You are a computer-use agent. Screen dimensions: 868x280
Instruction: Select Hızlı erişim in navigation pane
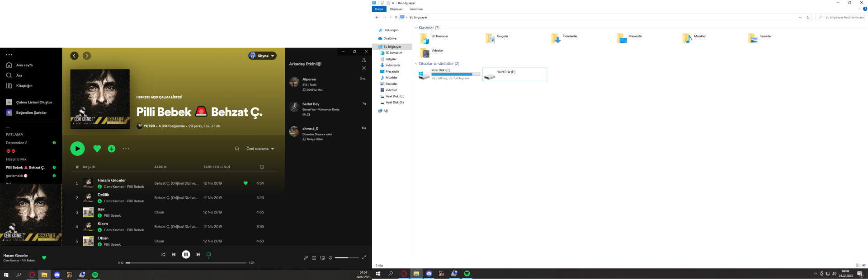coord(392,30)
